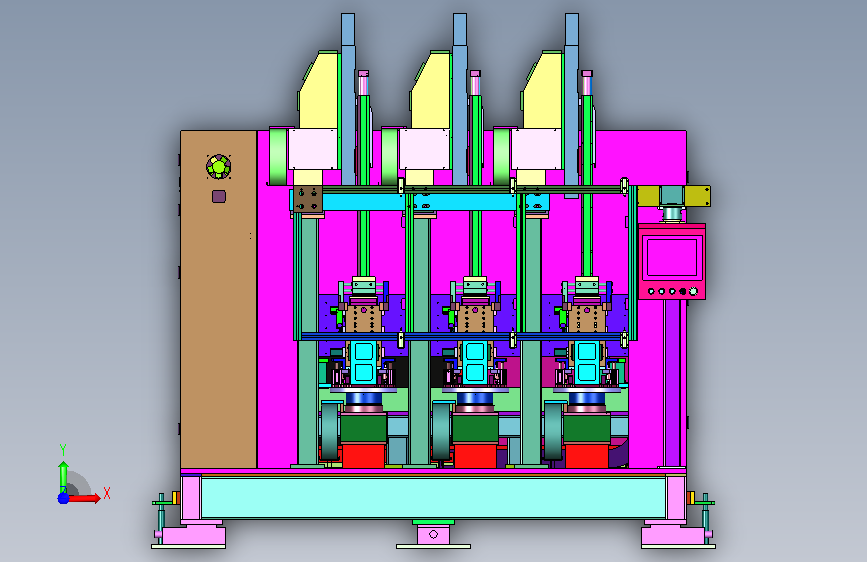Screen dimensions: 867x562
Task: Select the green cooling fan on the brown cabinet
Action: (218, 166)
